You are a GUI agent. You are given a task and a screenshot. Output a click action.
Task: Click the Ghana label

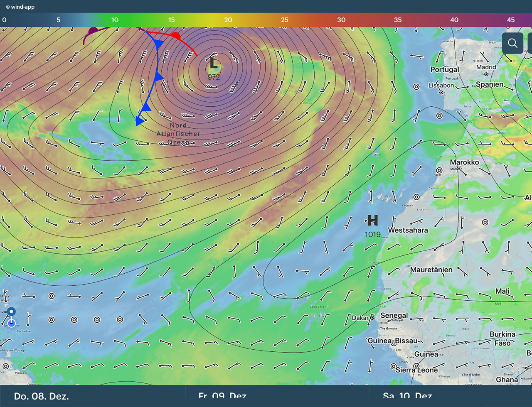507,380
